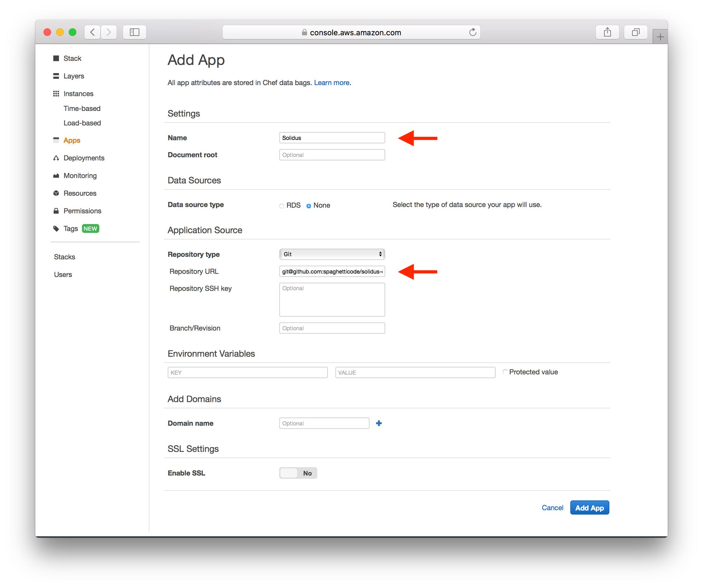Click the Layers sidebar icon
Viewport: 703px width, 588px height.
coord(56,76)
